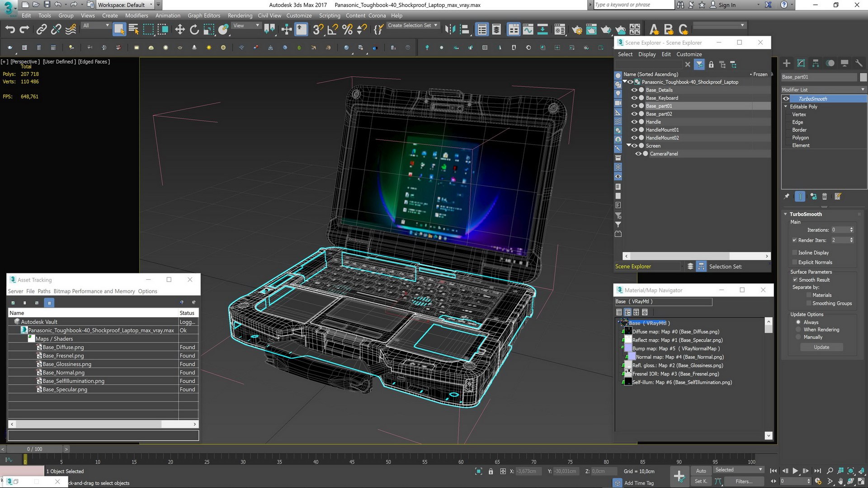Toggle the TurboSmooth modifier eye icon
868x488 pixels.
(x=786, y=99)
